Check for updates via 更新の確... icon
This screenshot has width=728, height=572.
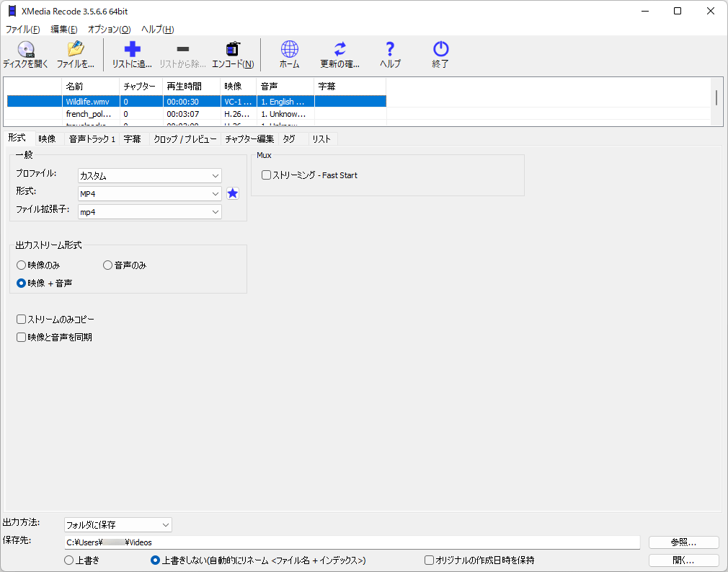tap(340, 55)
